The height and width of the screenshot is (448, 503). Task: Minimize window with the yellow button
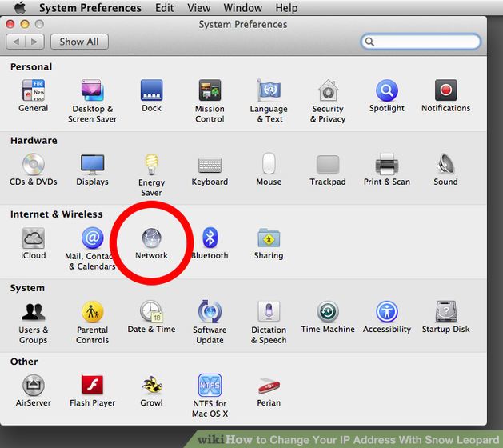pyautogui.click(x=25, y=24)
